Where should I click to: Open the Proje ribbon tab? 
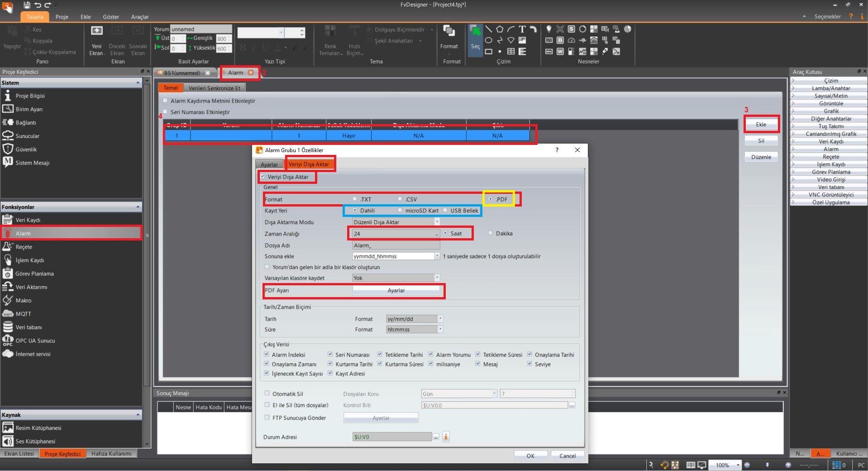click(x=62, y=17)
